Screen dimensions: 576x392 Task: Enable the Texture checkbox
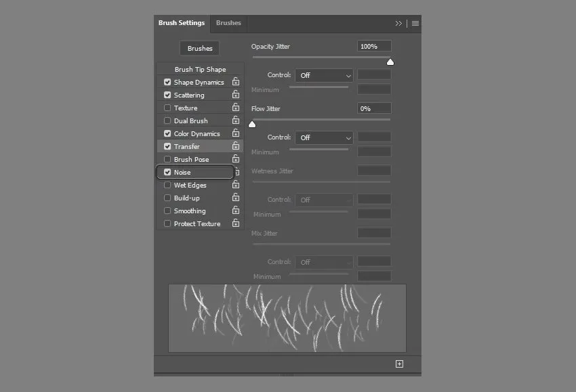point(167,108)
